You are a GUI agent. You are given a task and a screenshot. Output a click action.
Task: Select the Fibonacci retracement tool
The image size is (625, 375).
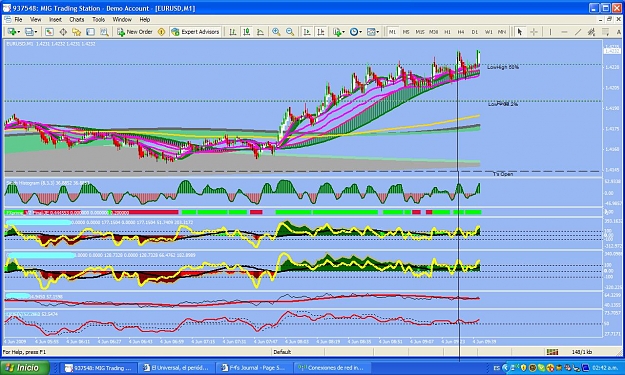[605, 32]
